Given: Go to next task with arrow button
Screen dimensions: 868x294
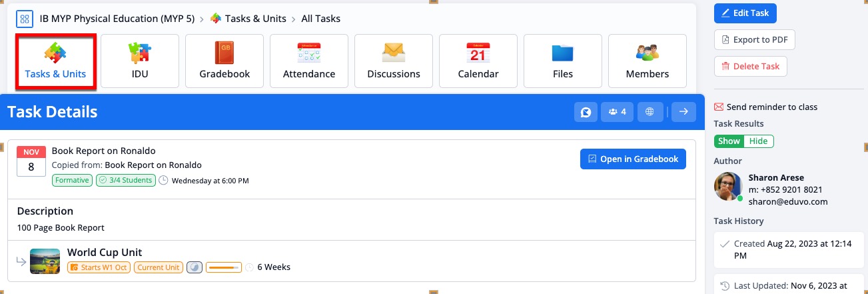Looking at the screenshot, I should coord(683,112).
